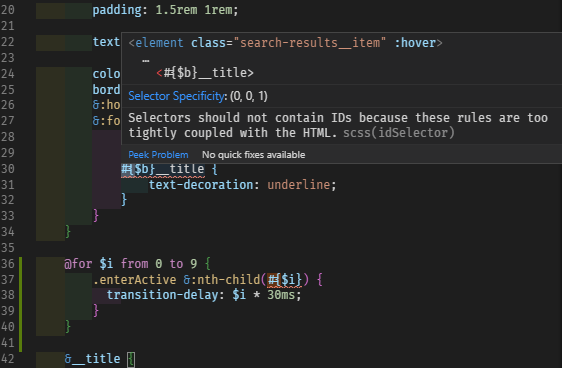This screenshot has width=562, height=368.
Task: Click the search-results__item class string in the hover
Action: (310, 43)
